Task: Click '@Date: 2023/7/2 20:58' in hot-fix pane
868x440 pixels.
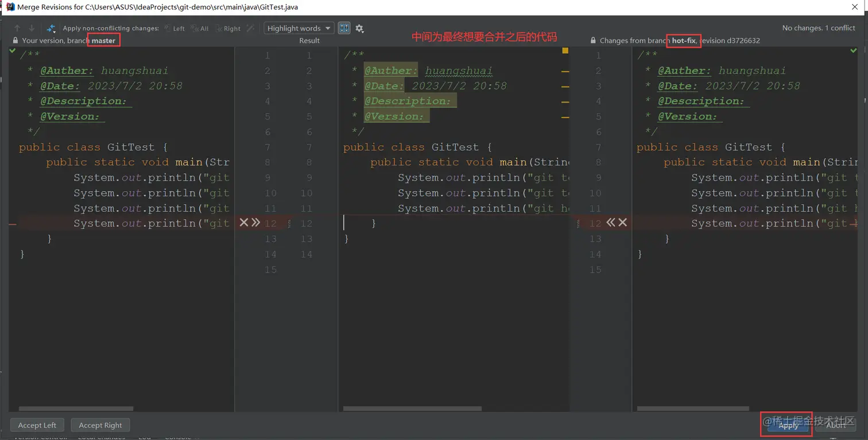Action: 729,86
